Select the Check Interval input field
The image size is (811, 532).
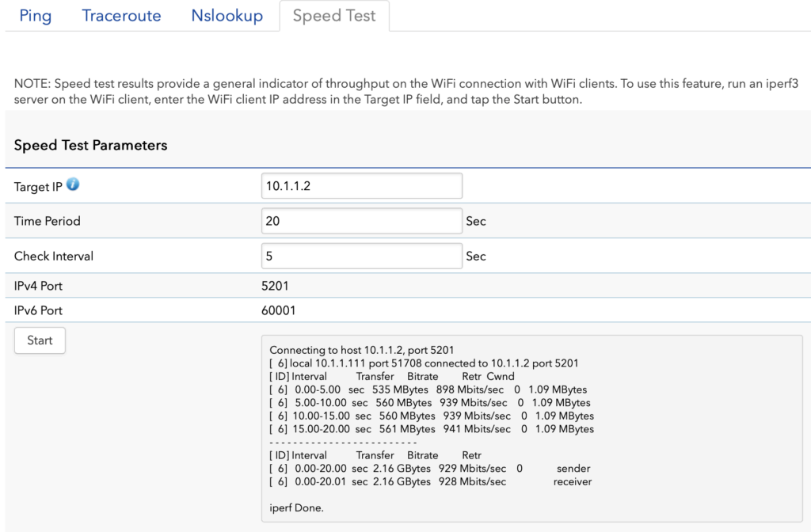361,256
